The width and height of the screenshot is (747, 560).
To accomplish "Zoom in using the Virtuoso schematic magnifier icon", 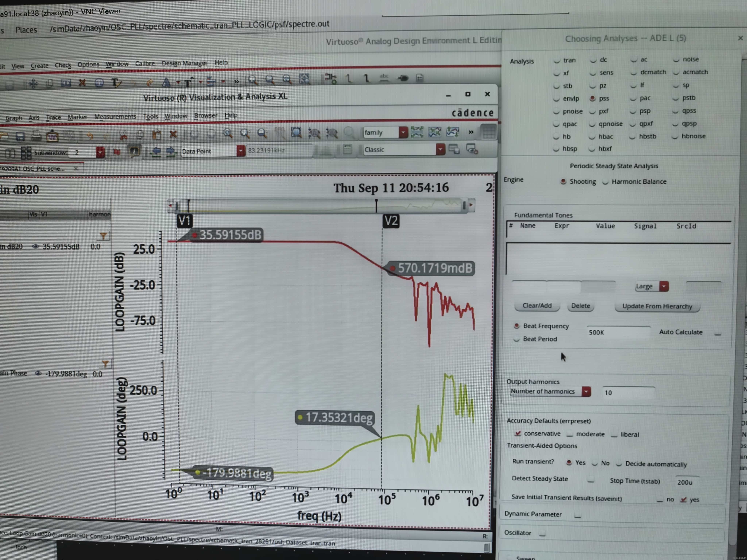I will [252, 80].
